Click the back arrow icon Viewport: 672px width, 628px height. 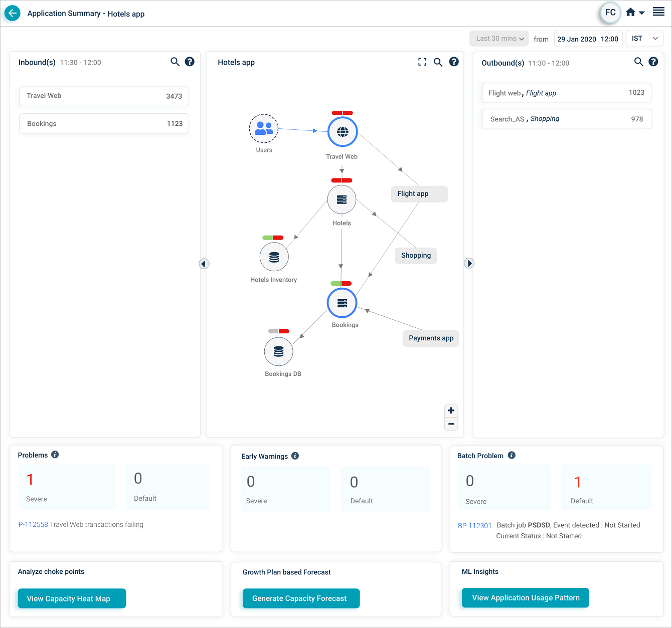[x=13, y=14]
